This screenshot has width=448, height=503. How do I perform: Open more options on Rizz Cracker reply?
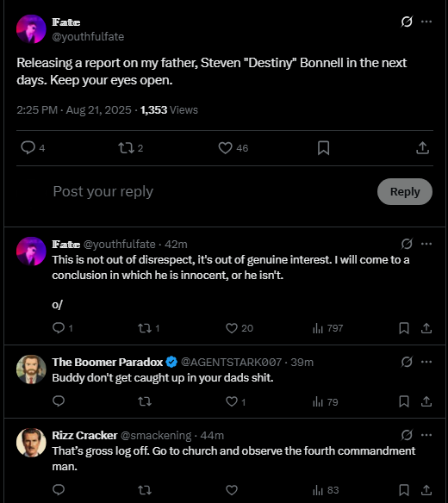tap(426, 435)
